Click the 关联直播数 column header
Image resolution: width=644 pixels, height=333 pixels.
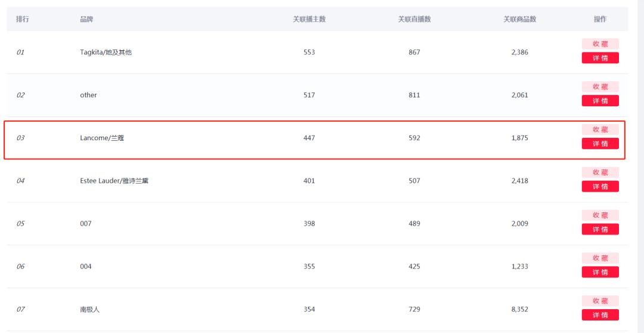(414, 19)
